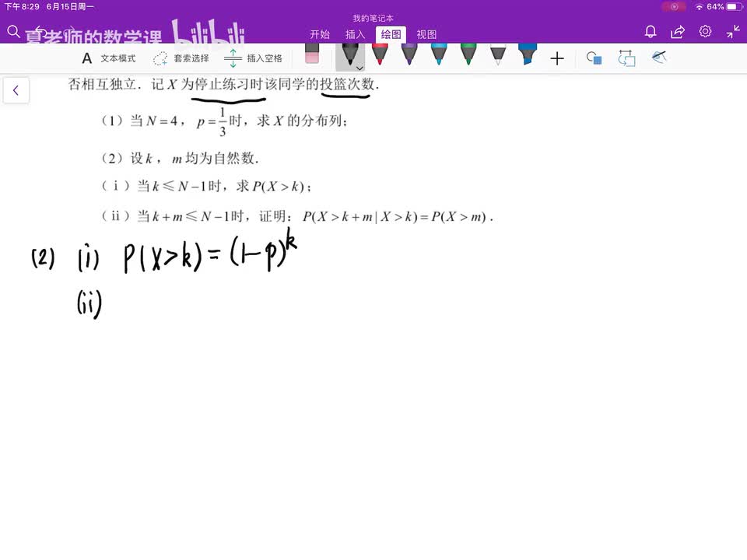
Task: Add a new pen with plus
Action: point(557,58)
